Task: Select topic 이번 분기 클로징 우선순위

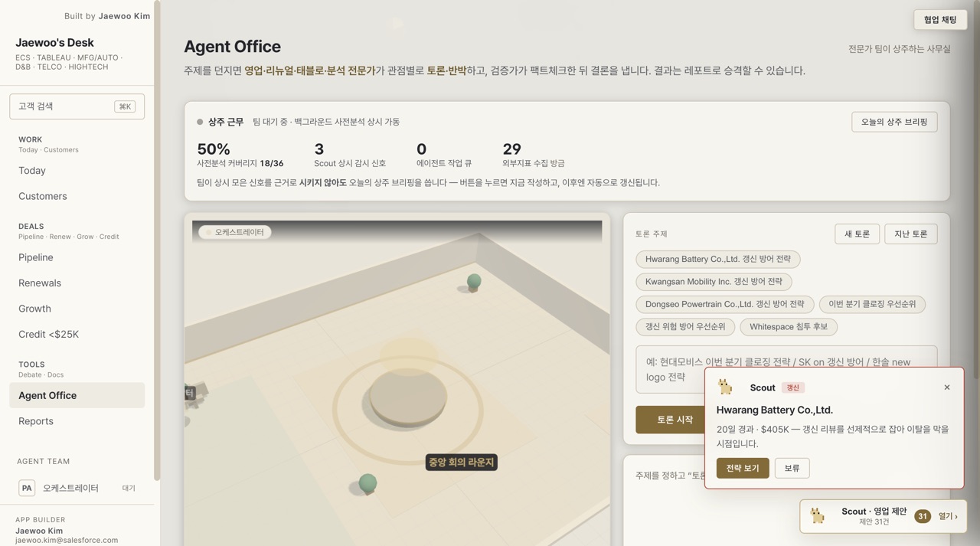Action: coord(872,304)
